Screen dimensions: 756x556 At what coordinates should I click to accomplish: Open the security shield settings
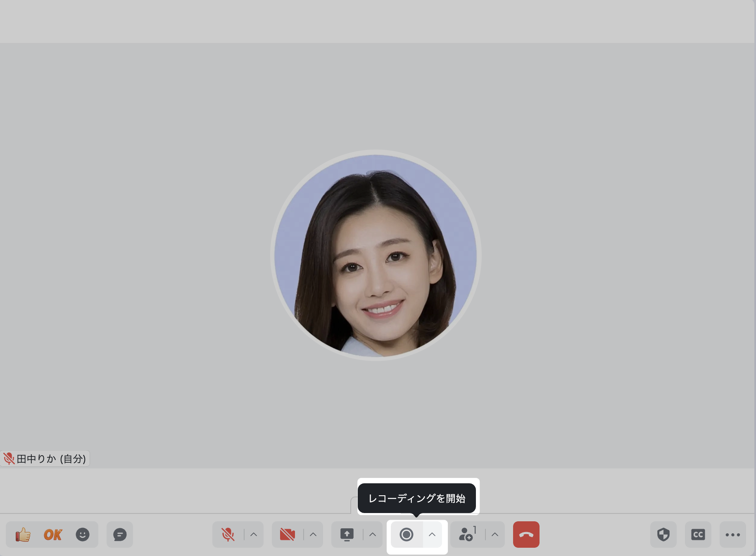pyautogui.click(x=663, y=535)
